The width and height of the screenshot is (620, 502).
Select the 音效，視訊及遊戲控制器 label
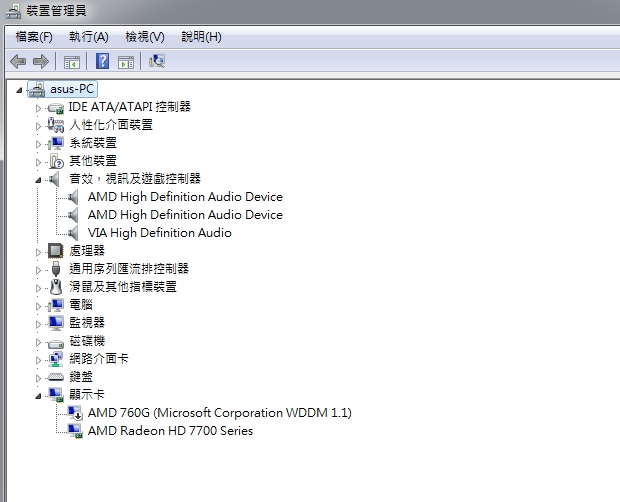coord(135,179)
